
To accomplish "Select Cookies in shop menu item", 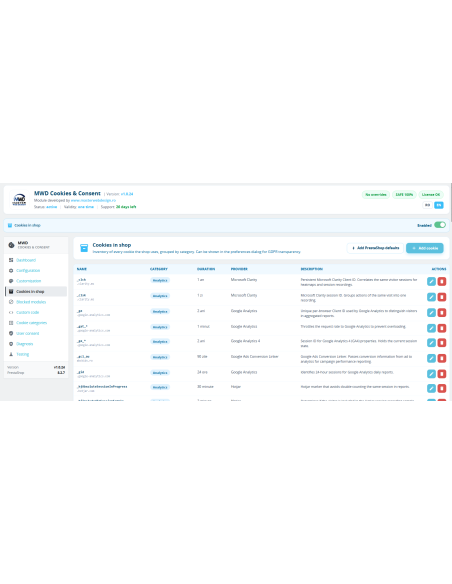I will (x=36, y=291).
